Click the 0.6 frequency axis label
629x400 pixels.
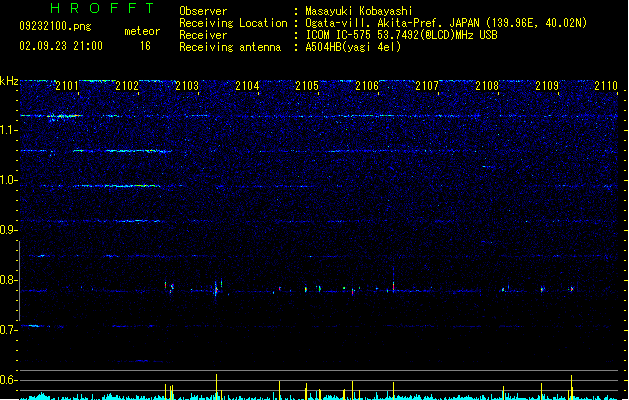9,380
